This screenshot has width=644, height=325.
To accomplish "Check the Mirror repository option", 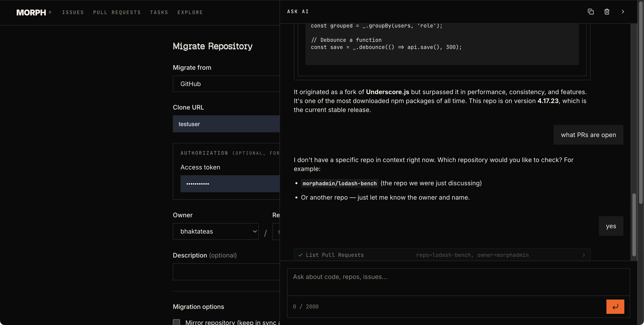I will coord(177,322).
